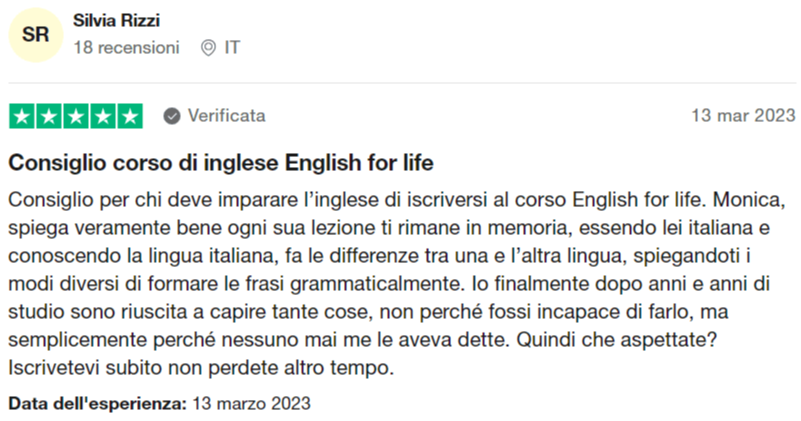
Task: Click the sentence Quindi che aspettate?
Action: [x=617, y=340]
